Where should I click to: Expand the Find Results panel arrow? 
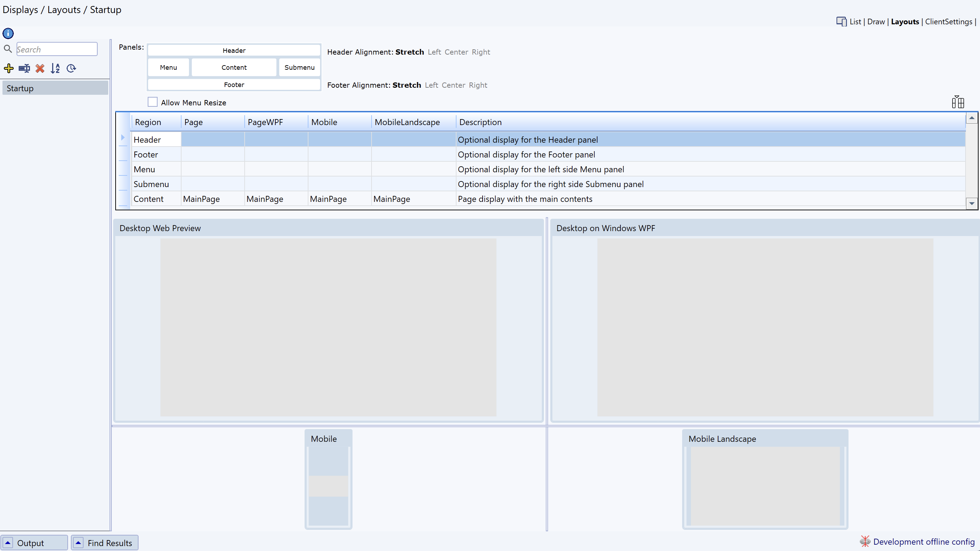(x=78, y=543)
